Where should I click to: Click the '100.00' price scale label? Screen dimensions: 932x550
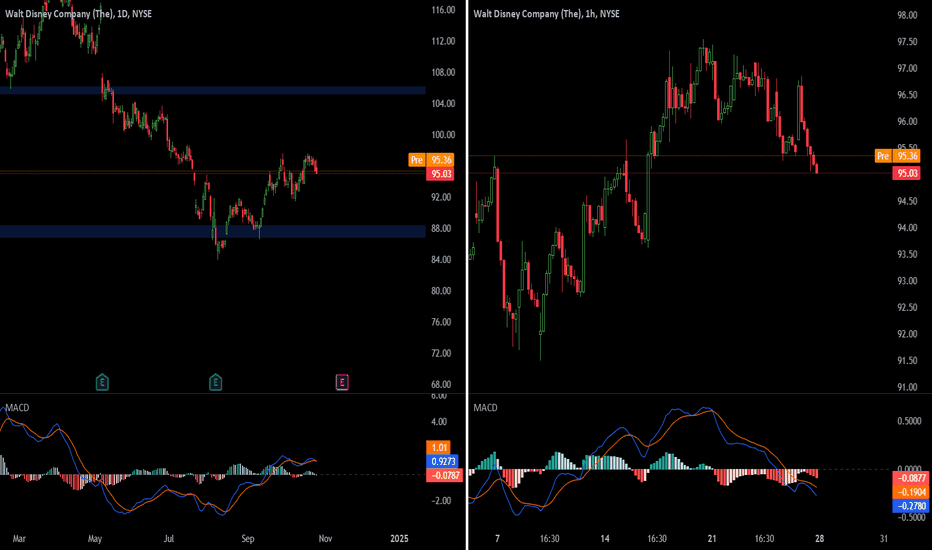click(x=443, y=135)
